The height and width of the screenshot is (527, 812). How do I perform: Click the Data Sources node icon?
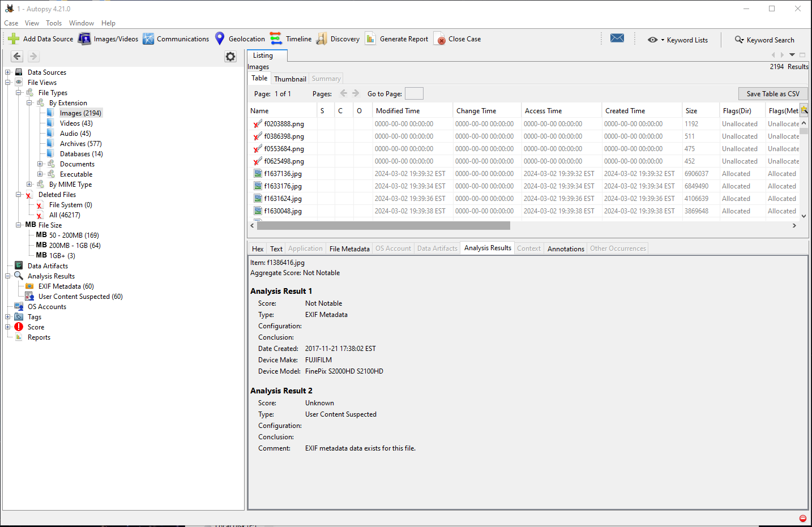(x=19, y=72)
